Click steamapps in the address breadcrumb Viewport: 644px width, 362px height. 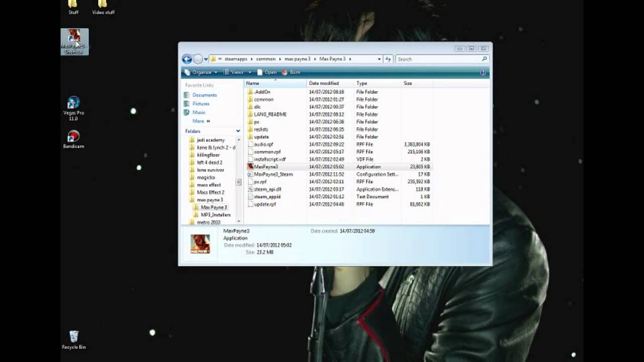click(235, 59)
